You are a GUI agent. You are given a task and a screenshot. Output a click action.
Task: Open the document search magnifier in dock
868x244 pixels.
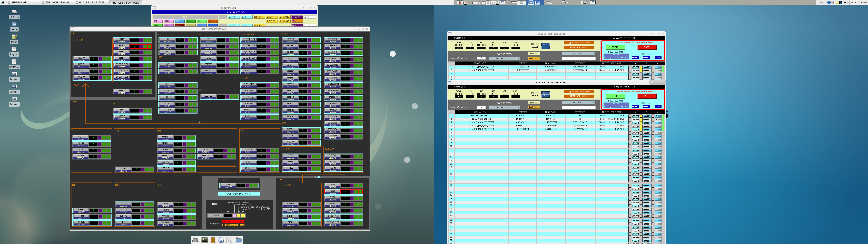pyautogui.click(x=230, y=240)
